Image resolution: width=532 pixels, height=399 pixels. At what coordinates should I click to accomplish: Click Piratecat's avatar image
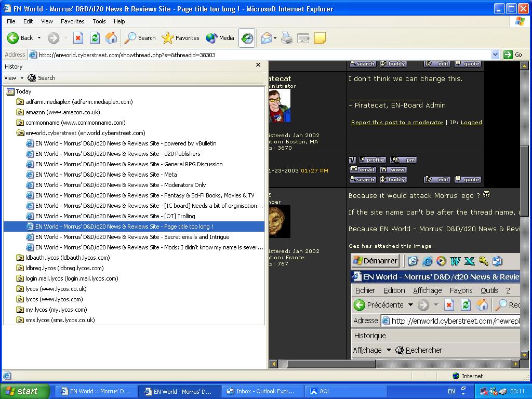(x=280, y=106)
